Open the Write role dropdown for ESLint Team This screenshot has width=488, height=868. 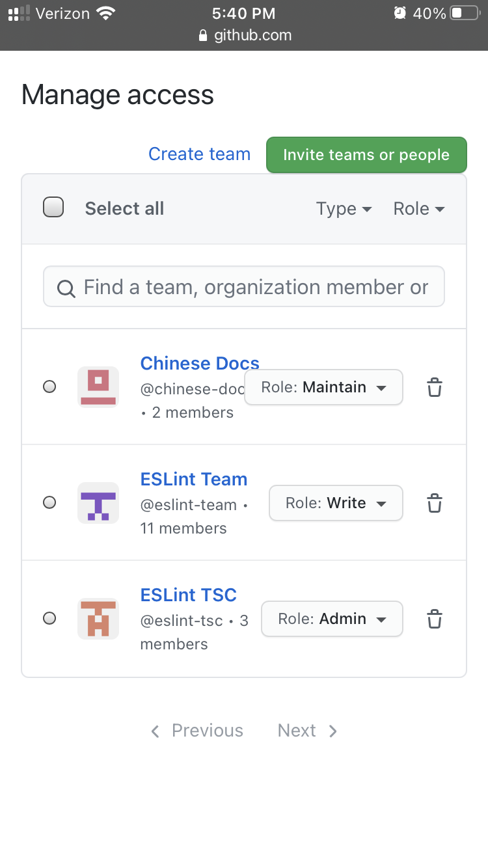(x=336, y=502)
